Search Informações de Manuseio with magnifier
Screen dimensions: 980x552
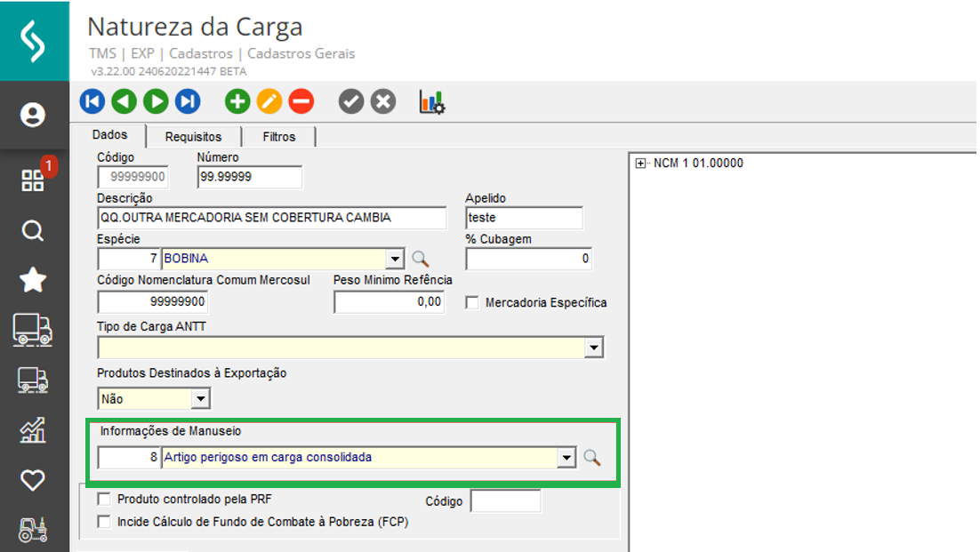pos(592,458)
